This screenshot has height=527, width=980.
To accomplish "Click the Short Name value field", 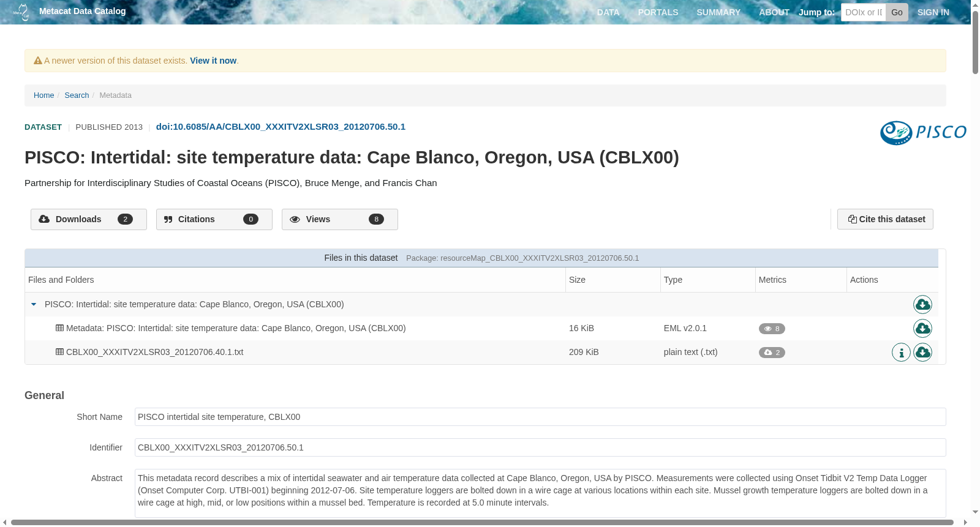I will coord(540,417).
